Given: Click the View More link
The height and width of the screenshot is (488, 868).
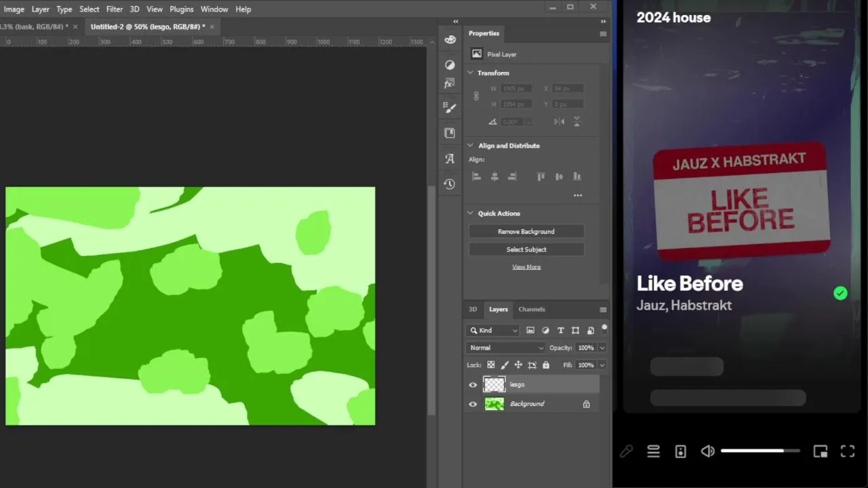Looking at the screenshot, I should [526, 267].
